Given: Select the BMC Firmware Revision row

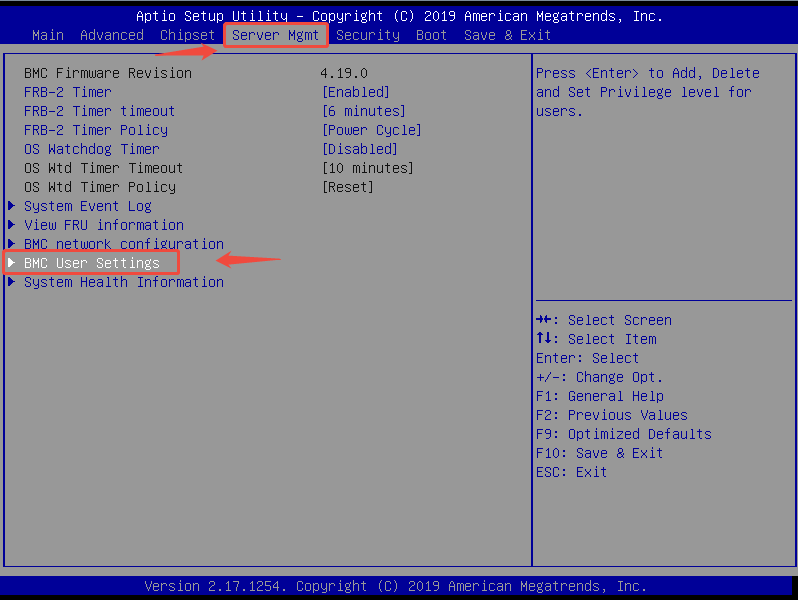Looking at the screenshot, I should point(108,73).
